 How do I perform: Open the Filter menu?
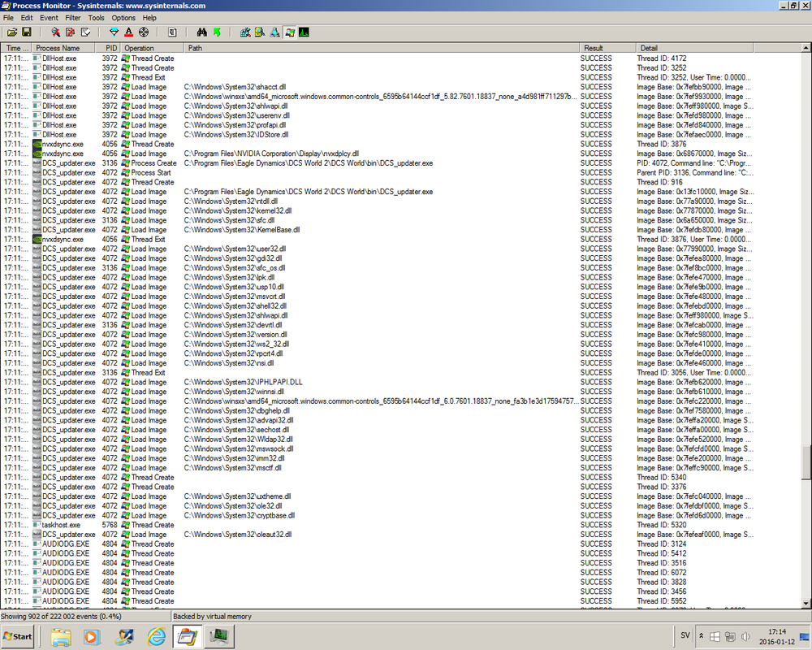(72, 18)
